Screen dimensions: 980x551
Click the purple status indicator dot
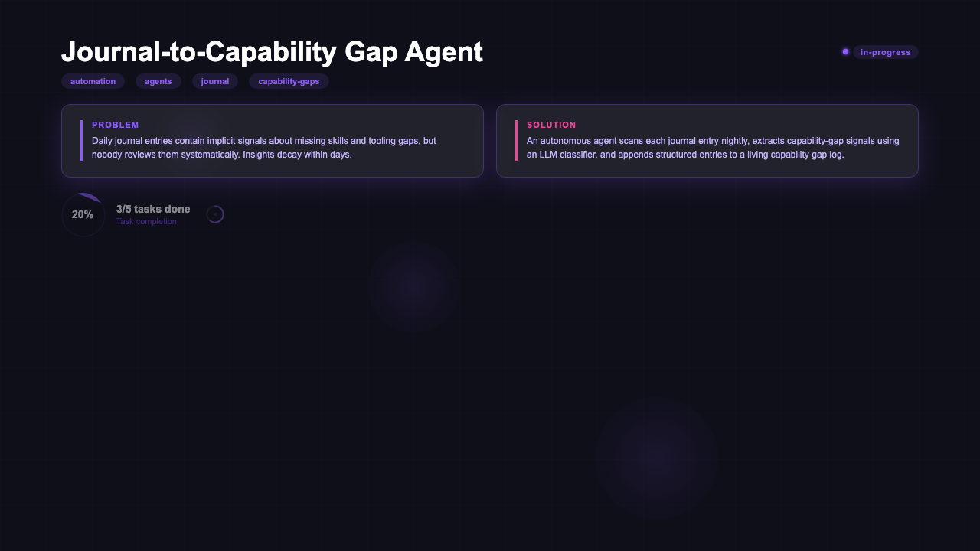click(x=846, y=51)
